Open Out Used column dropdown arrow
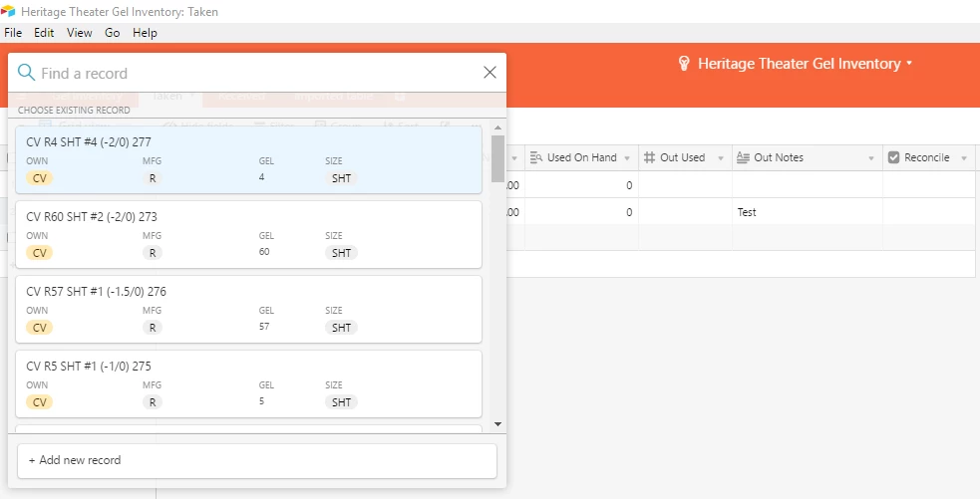980x499 pixels. click(x=721, y=158)
